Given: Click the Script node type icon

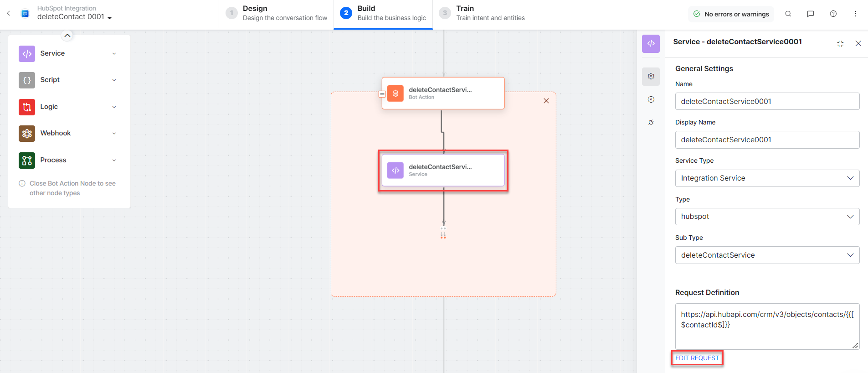Looking at the screenshot, I should pos(27,80).
